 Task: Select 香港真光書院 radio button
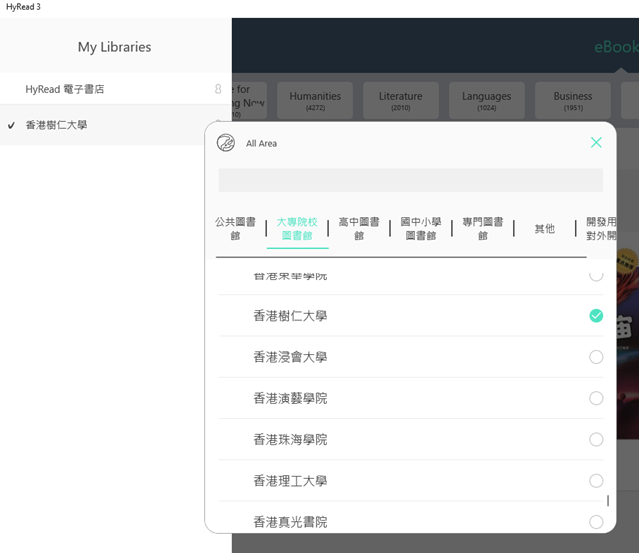(x=596, y=522)
